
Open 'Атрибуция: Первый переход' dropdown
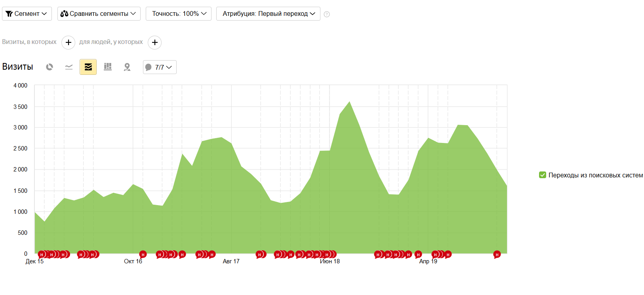coord(268,14)
